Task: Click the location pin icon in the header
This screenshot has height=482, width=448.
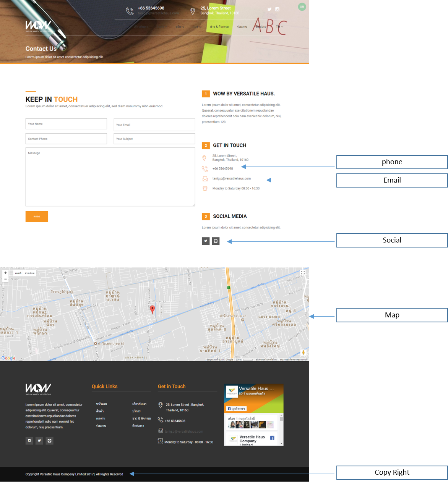Action: click(193, 11)
